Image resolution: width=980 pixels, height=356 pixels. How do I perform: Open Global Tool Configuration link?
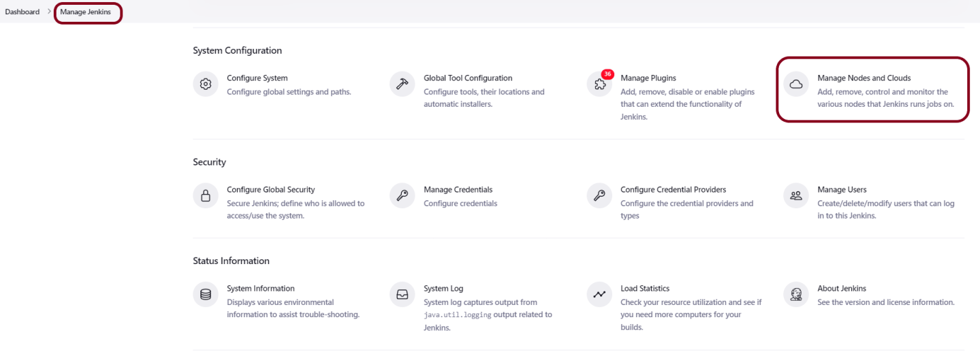(x=468, y=78)
